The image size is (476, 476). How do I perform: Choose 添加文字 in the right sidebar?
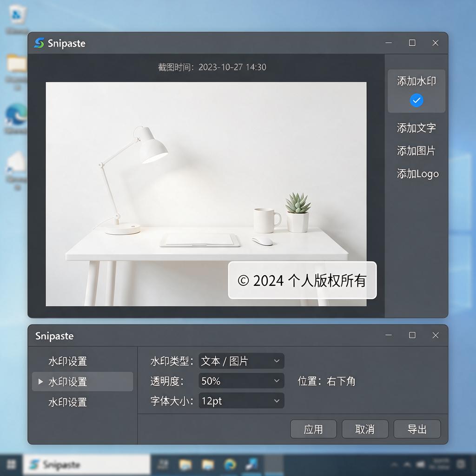tap(416, 128)
